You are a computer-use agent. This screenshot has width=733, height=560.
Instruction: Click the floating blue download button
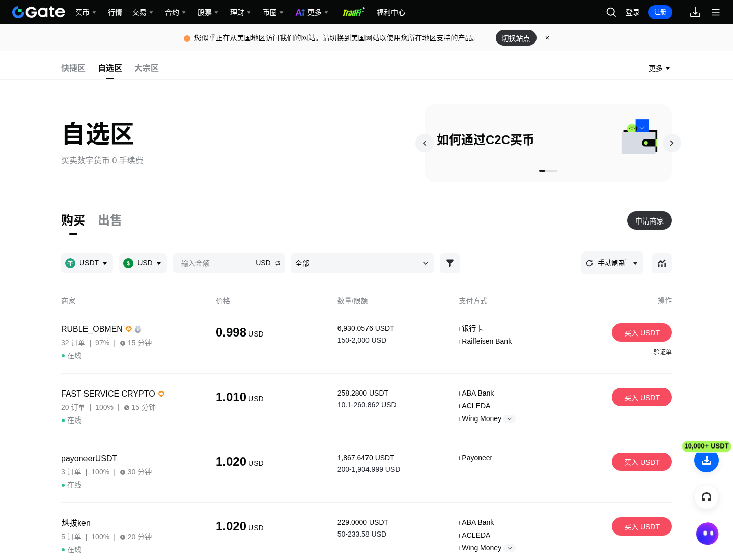pyautogui.click(x=707, y=460)
